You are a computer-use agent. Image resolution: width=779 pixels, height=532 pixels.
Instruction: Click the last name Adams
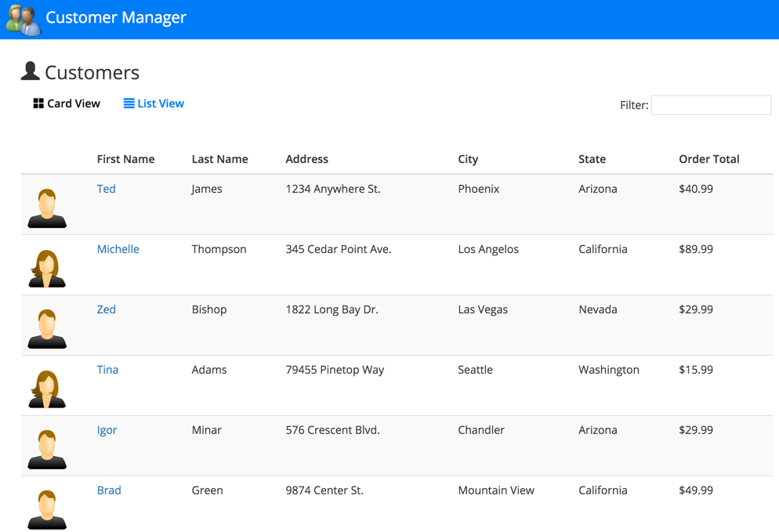click(x=209, y=370)
